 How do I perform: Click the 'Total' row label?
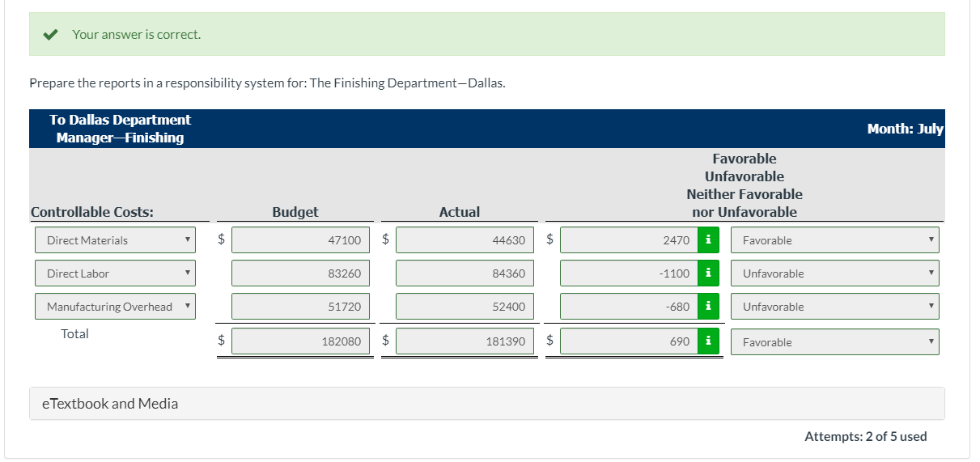coord(75,333)
